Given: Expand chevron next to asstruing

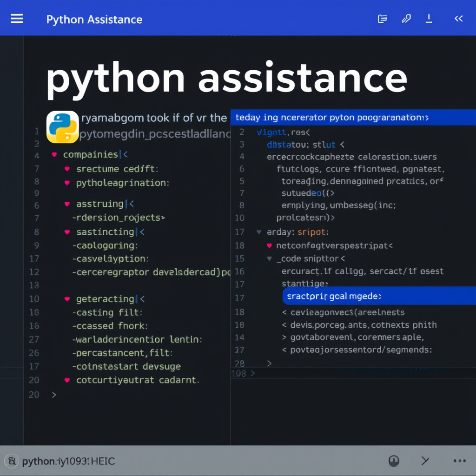Looking at the screenshot, I should [132, 204].
